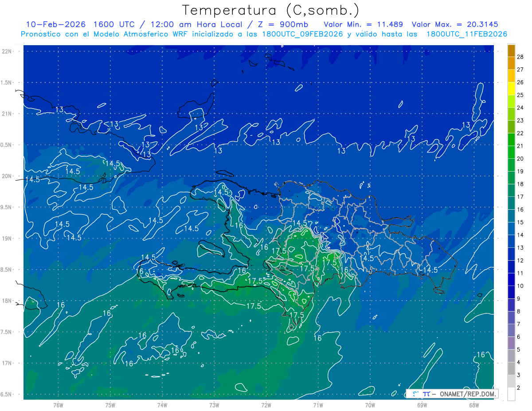532x411 pixels.
Task: Click the '26' value on the color legend
Action: 520,82
